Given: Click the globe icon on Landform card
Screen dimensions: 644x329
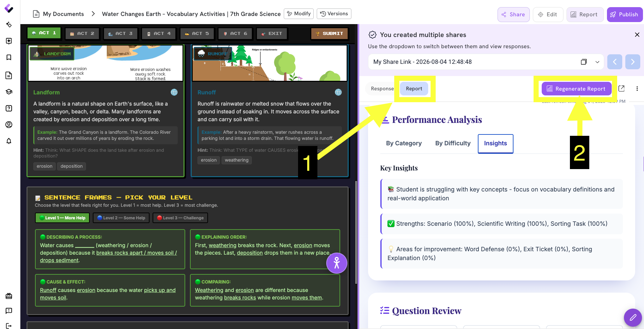Looking at the screenshot, I should (174, 92).
